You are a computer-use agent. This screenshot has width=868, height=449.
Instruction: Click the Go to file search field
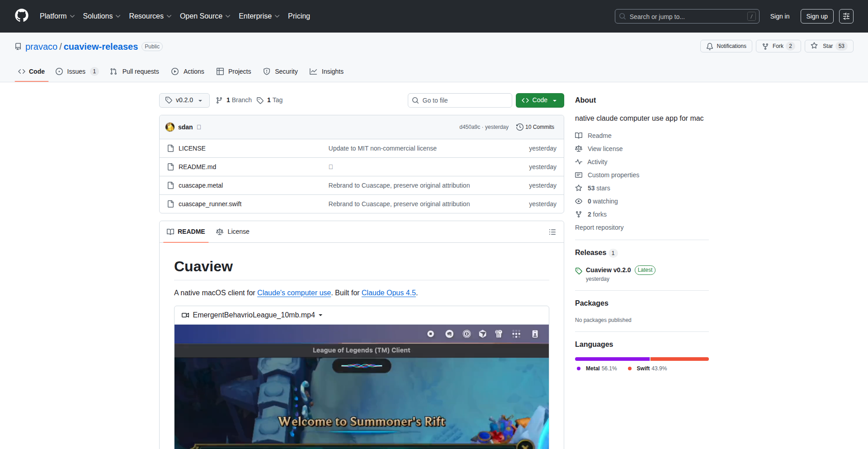coord(459,100)
